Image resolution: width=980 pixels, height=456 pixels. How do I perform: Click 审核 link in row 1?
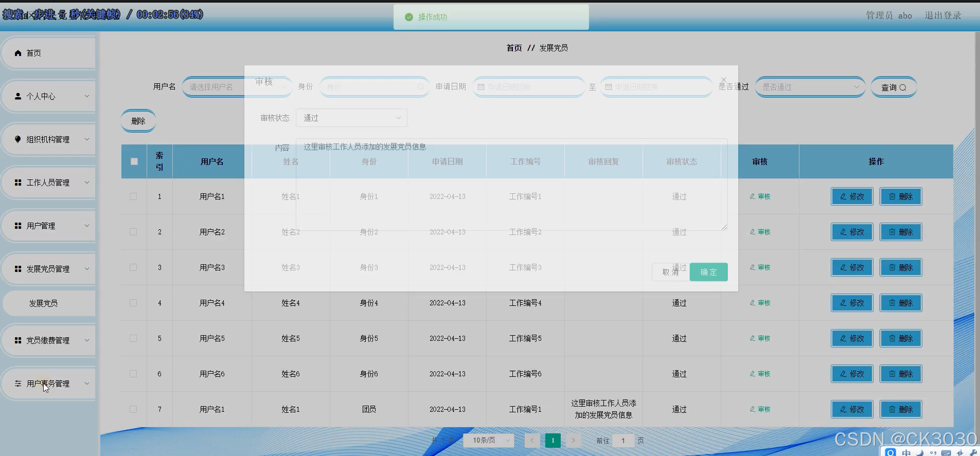[x=760, y=196]
